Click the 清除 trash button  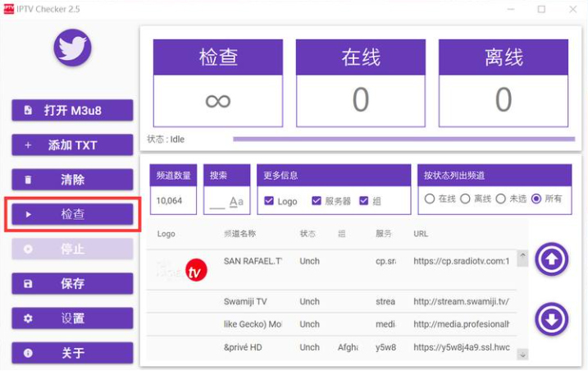pos(72,180)
